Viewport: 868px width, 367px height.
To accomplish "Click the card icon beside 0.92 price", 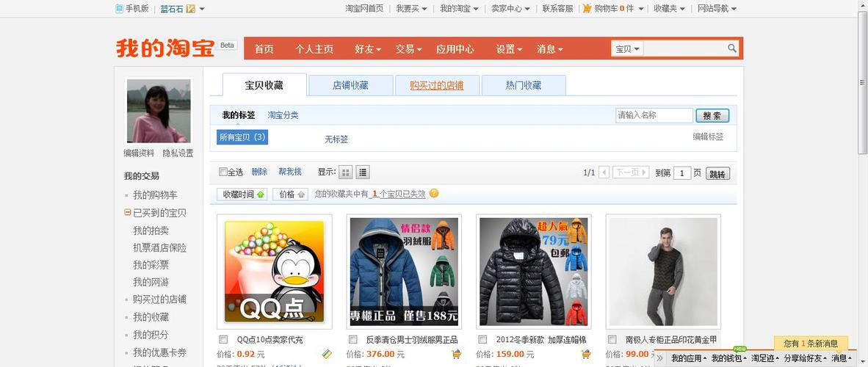I will point(327,354).
